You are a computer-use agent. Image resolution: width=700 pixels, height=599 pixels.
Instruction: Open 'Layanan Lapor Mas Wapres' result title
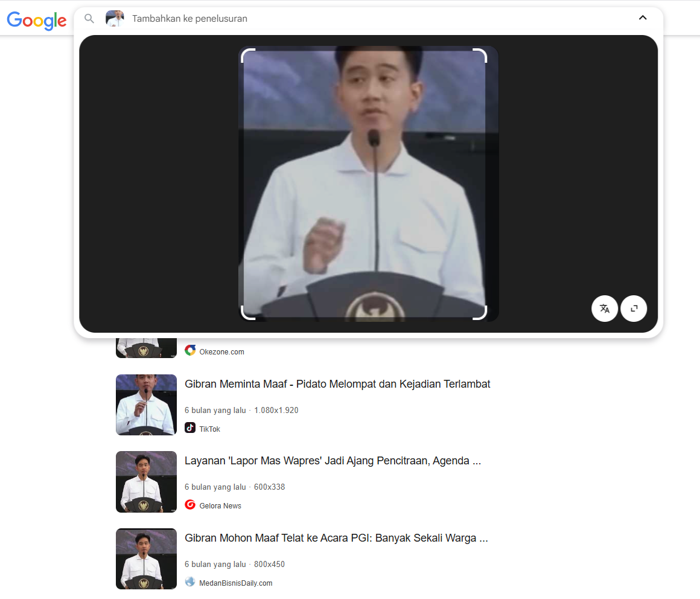pyautogui.click(x=333, y=461)
